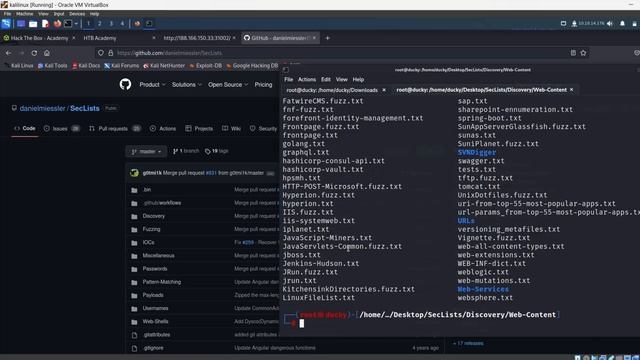
Task: Open the Web-Shells folder on GitHub
Action: [155, 321]
